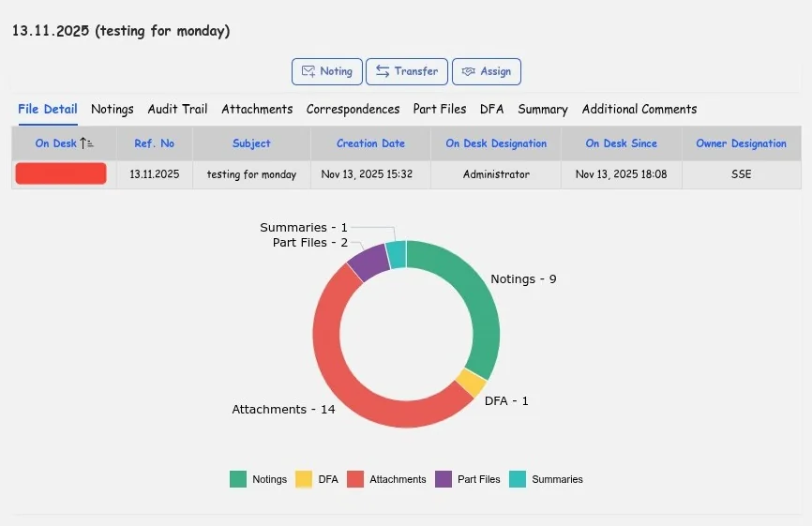The image size is (812, 526).
Task: Switch to the DFA tab
Action: (x=492, y=110)
